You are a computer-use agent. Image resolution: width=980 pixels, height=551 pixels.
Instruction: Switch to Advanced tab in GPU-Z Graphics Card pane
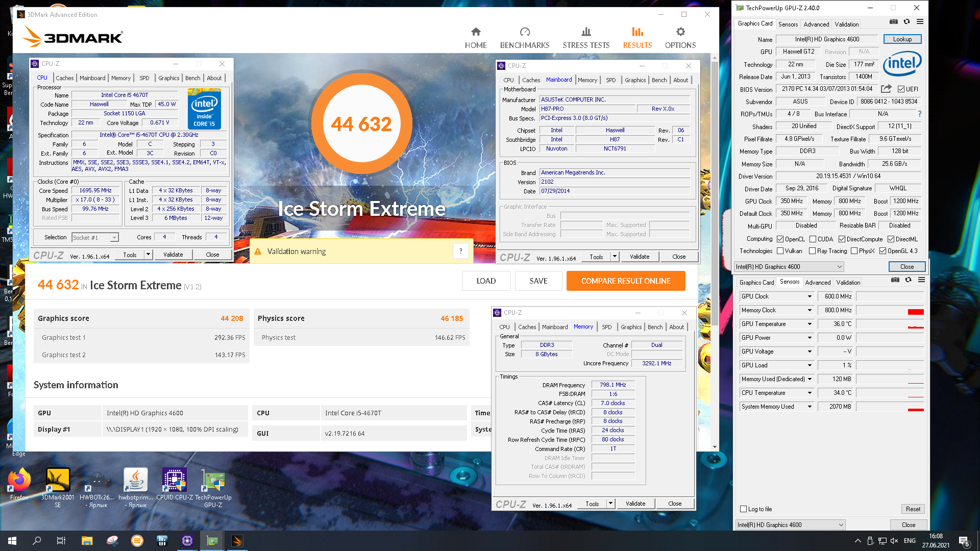click(x=816, y=24)
